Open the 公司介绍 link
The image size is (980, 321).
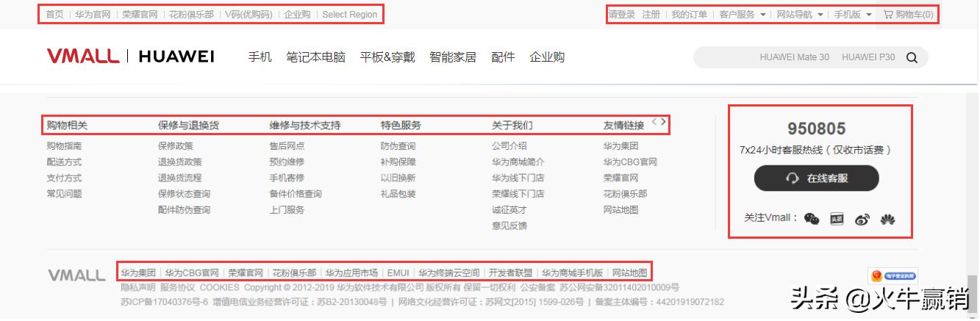509,146
